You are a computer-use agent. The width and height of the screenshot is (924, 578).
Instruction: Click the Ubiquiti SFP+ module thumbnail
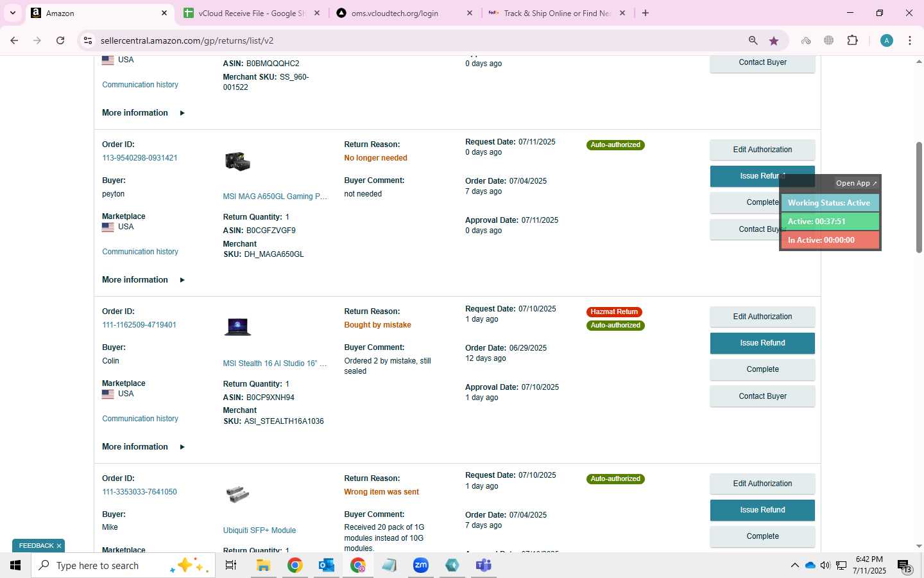(x=237, y=494)
